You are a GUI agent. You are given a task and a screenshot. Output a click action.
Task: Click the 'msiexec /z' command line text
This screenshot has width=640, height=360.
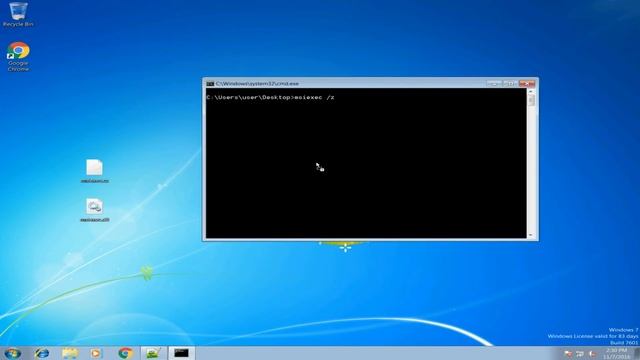click(314, 97)
